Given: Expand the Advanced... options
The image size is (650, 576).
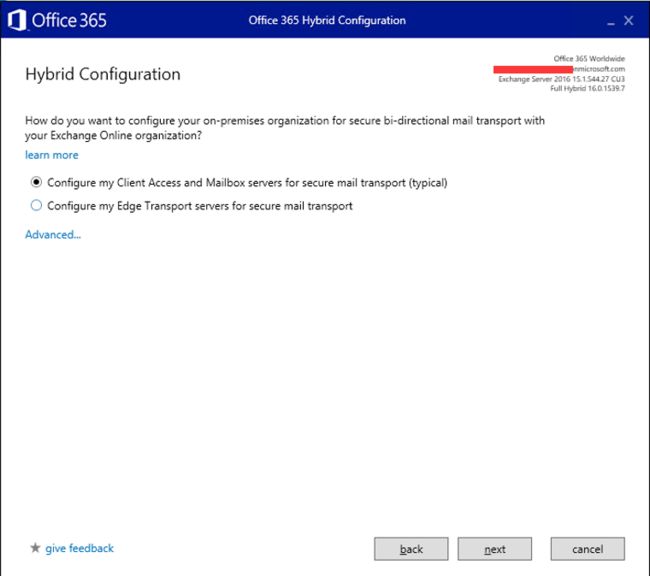Looking at the screenshot, I should pos(53,234).
